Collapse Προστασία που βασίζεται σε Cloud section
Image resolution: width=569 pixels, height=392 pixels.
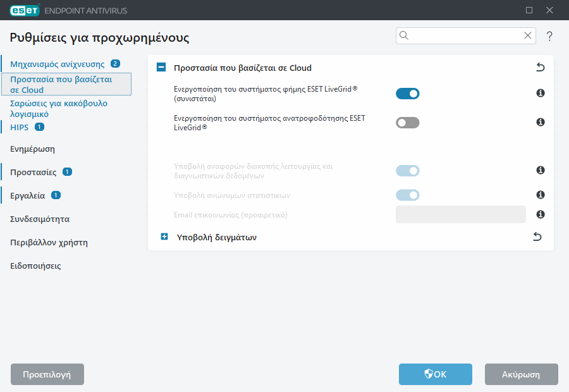161,67
